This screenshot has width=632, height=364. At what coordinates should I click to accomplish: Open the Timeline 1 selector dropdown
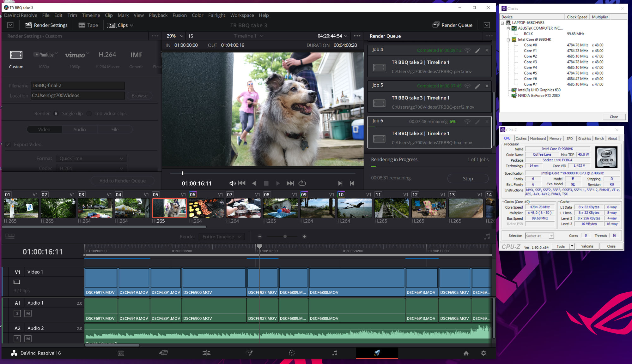248,36
